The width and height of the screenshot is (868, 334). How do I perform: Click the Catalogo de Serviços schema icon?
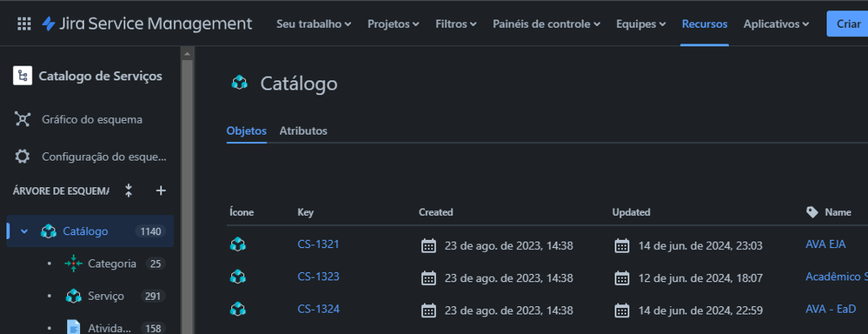click(23, 76)
